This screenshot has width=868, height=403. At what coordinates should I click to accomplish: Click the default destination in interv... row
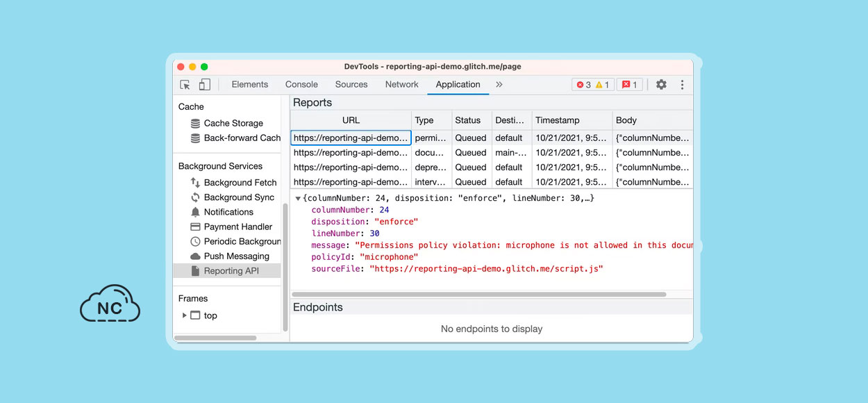coord(512,181)
